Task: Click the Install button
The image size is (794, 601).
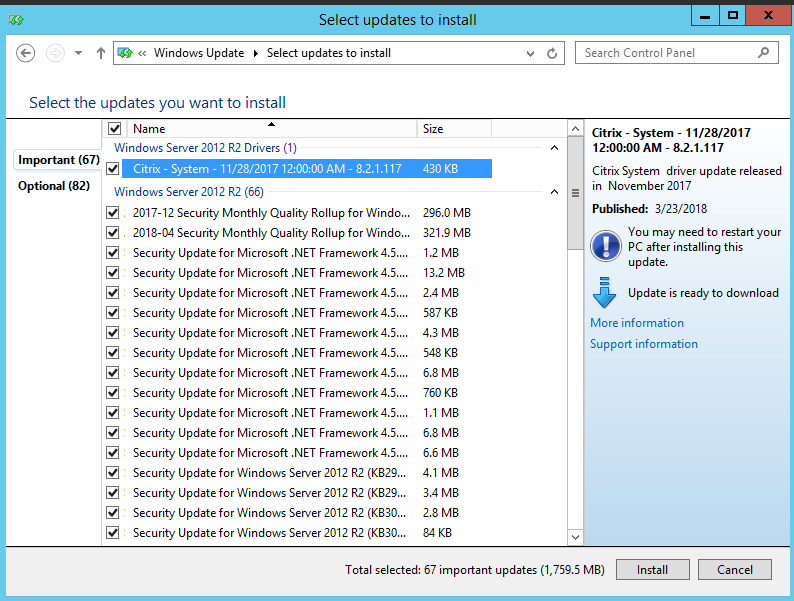Action: (x=653, y=570)
